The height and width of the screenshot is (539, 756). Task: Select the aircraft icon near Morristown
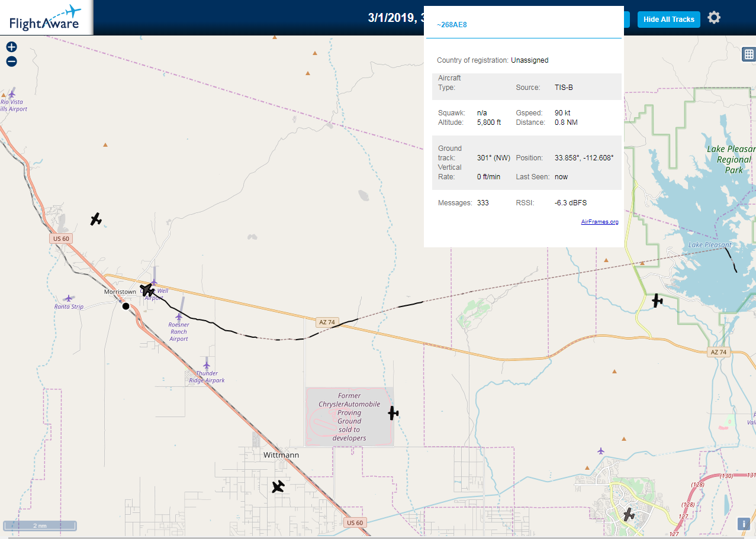[147, 290]
